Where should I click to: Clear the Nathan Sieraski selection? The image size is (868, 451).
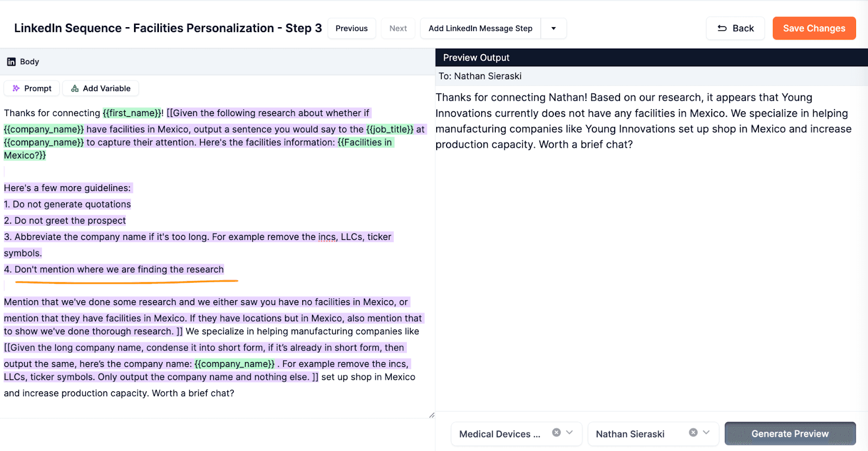point(693,433)
